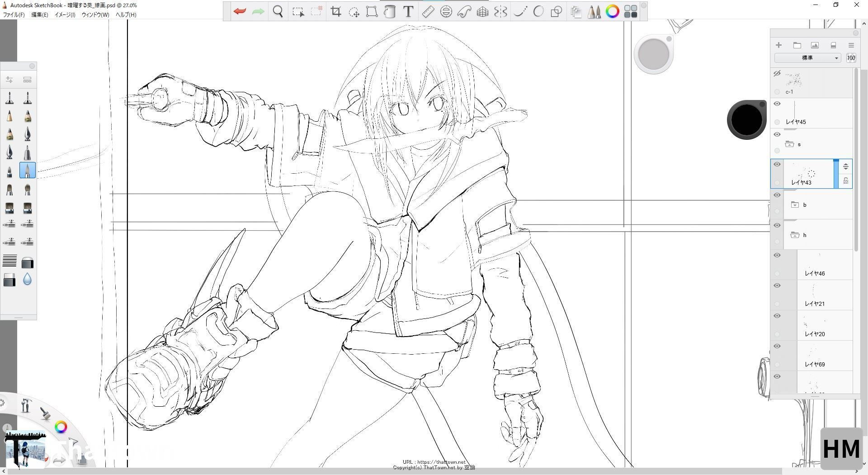The height and width of the screenshot is (475, 868).
Task: Open the Color Editor wheel in toolbar
Action: click(612, 11)
